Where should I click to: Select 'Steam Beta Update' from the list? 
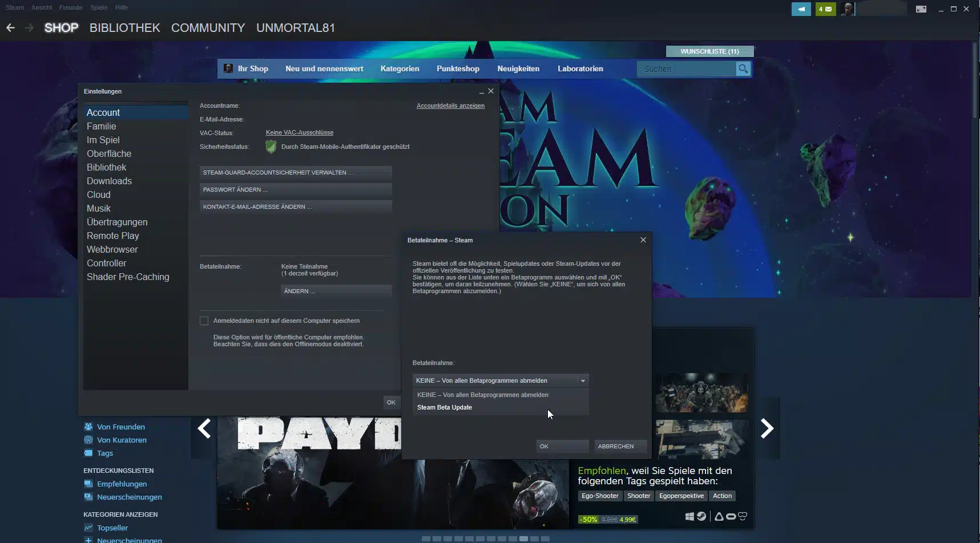click(x=500, y=407)
